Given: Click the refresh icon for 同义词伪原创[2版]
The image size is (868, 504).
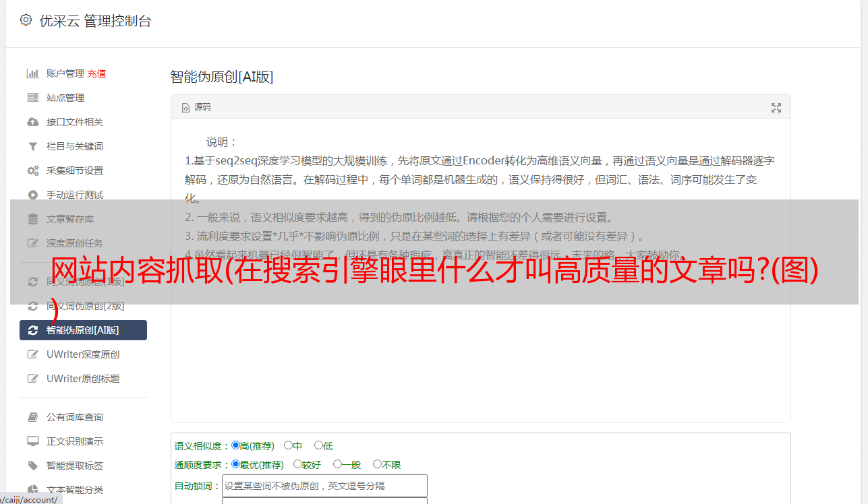Looking at the screenshot, I should tap(32, 306).
